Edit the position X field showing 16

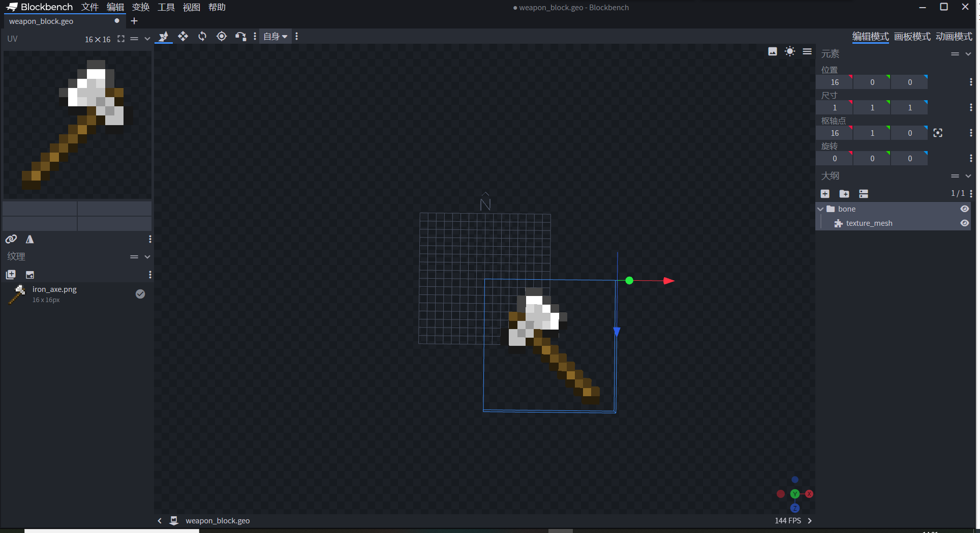[x=835, y=82]
